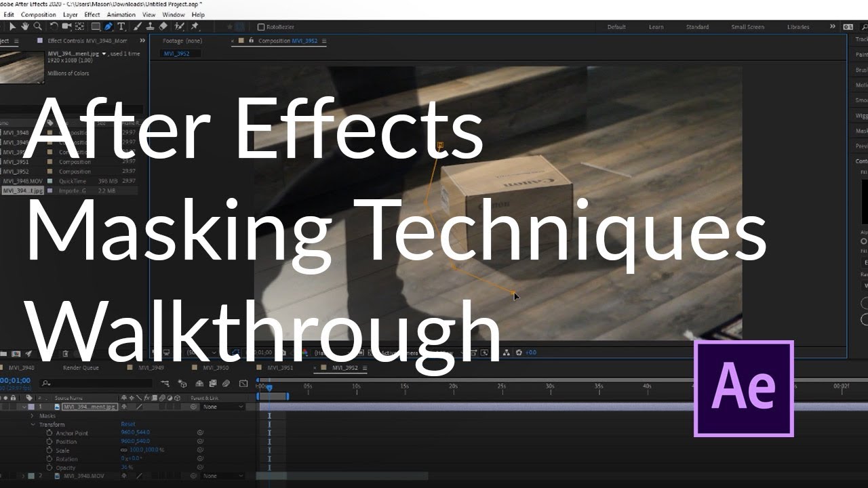The height and width of the screenshot is (488, 868).
Task: Expand the workspace overflow chevrons
Action: point(833,27)
